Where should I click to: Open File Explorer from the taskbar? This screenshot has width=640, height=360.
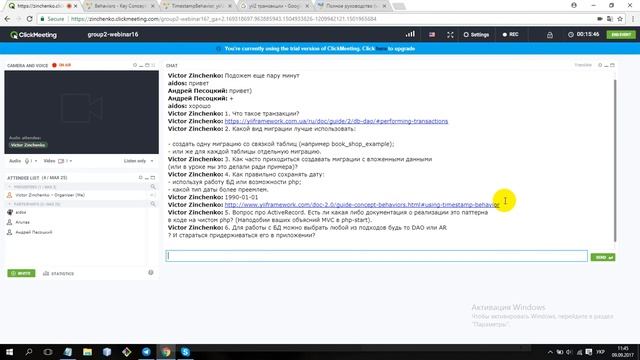(87, 352)
